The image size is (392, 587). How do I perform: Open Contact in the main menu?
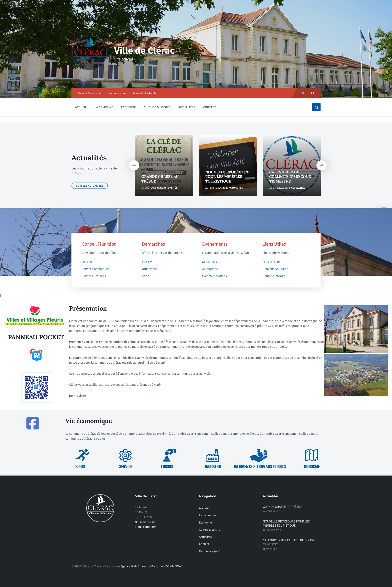click(x=209, y=107)
